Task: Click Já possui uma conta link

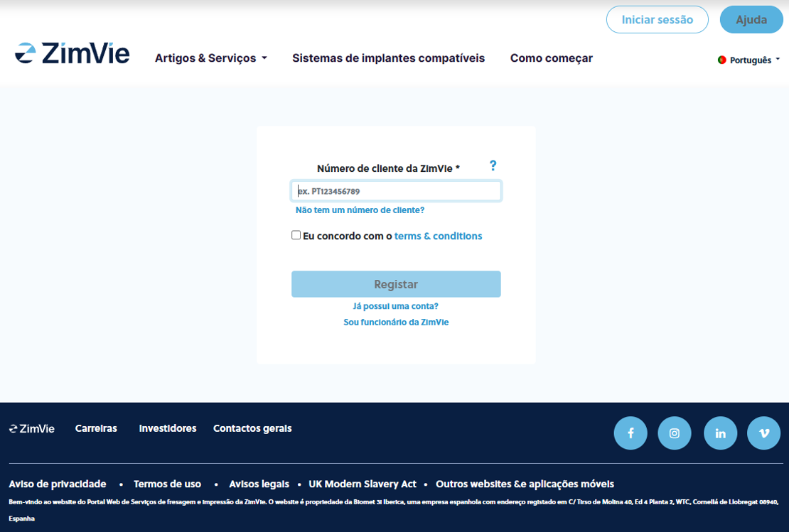Action: click(x=395, y=306)
